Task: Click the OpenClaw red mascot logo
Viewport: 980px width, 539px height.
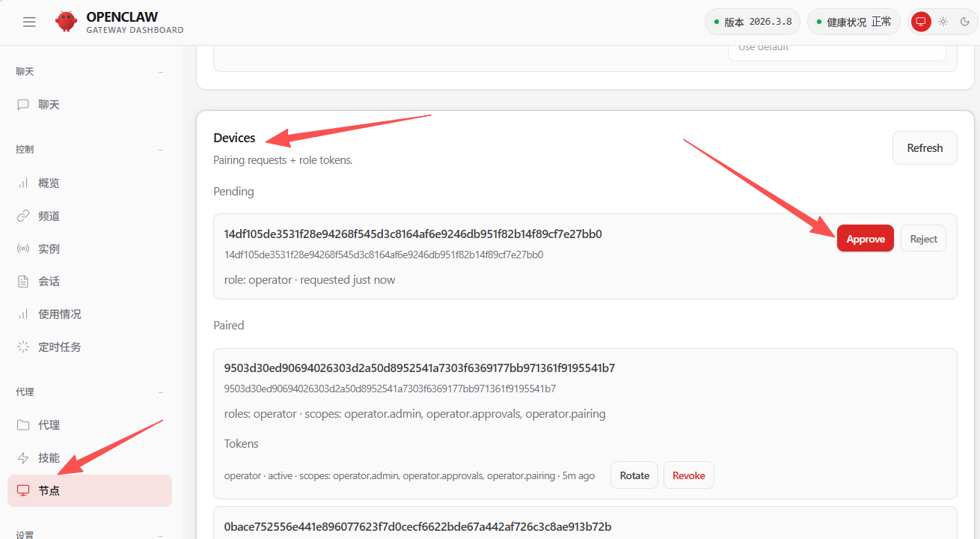Action: click(66, 22)
